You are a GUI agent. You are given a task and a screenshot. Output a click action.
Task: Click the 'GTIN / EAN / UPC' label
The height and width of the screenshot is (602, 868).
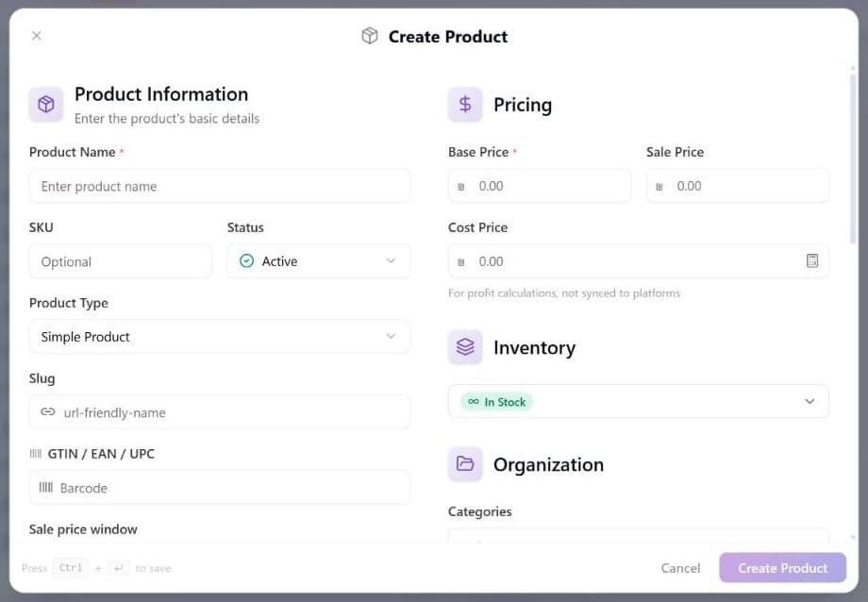101,454
